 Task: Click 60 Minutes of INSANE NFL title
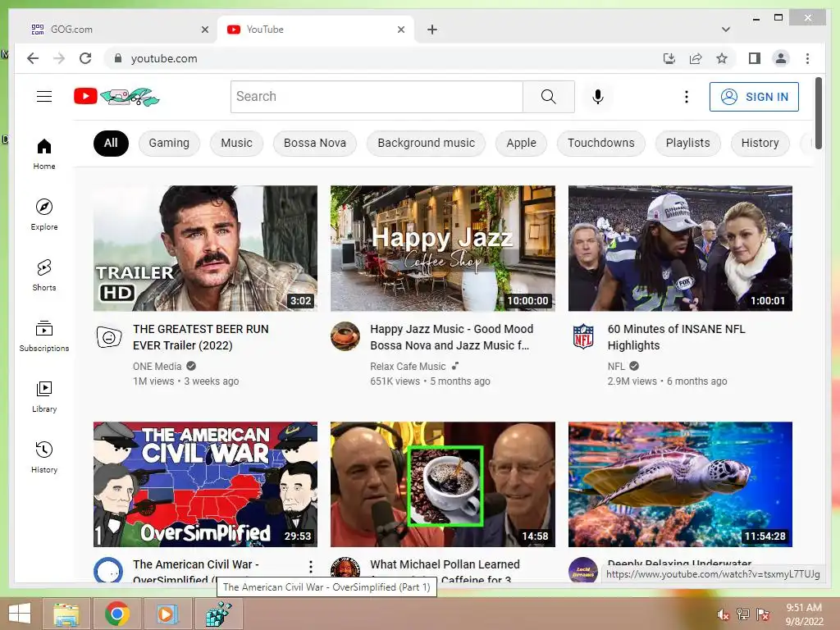676,337
